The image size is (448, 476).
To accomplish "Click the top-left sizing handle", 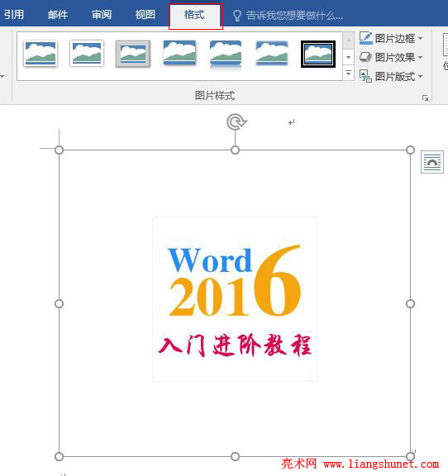I will click(60, 150).
